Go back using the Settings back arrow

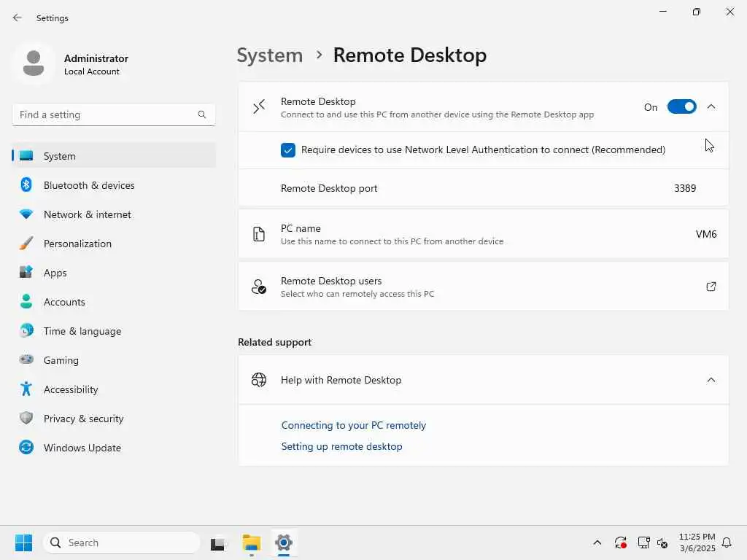(x=18, y=17)
